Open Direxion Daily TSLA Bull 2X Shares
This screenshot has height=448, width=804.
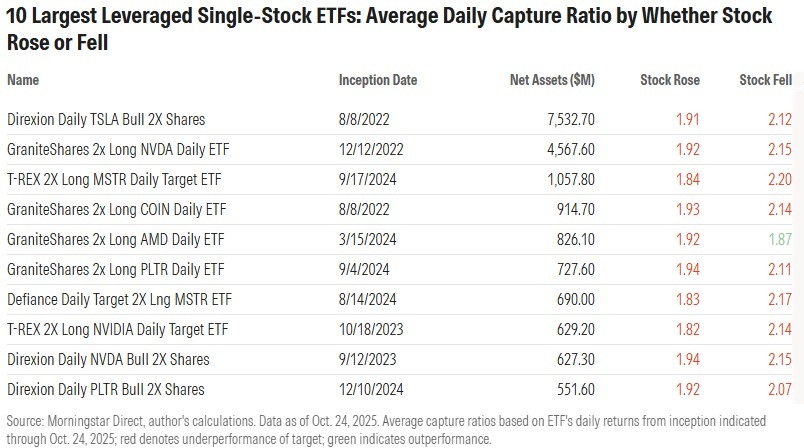[105, 119]
